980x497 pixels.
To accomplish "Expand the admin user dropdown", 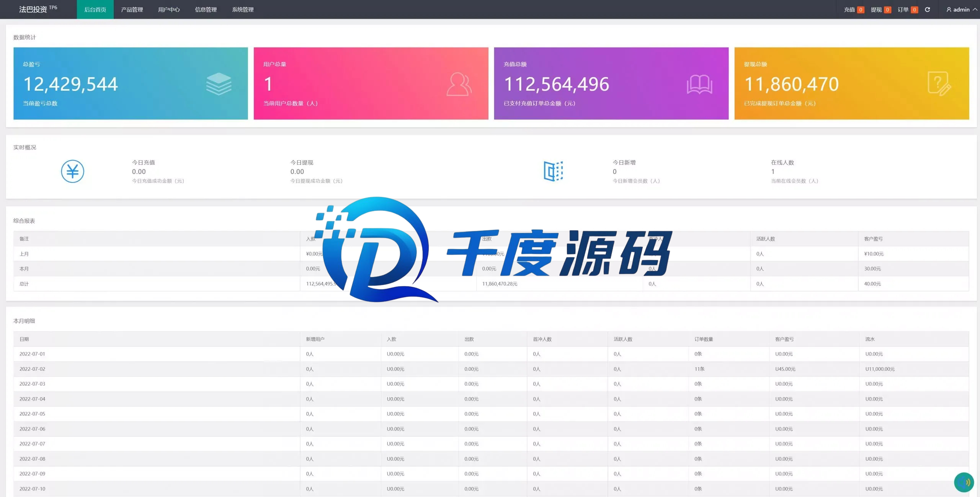I will [961, 10].
